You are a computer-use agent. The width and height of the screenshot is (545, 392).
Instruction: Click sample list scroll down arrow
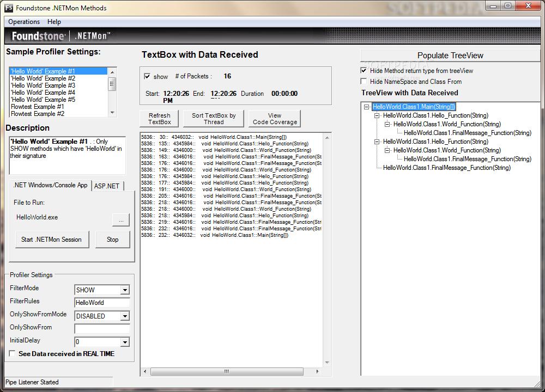[112, 113]
